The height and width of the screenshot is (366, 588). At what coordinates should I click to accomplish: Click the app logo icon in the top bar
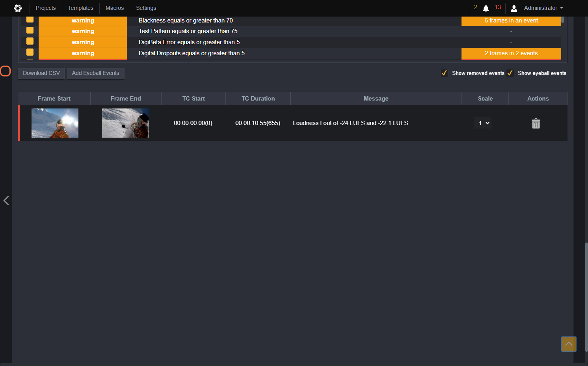pyautogui.click(x=18, y=8)
